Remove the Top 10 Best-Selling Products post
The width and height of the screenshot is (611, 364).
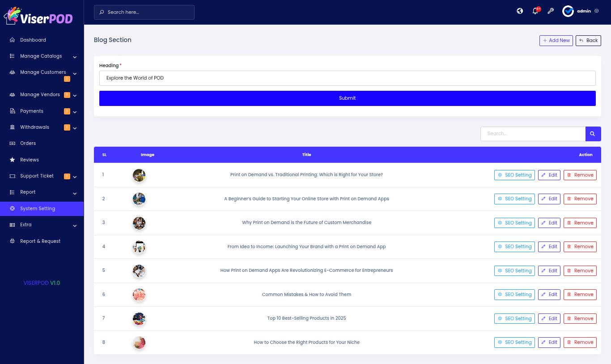click(580, 318)
